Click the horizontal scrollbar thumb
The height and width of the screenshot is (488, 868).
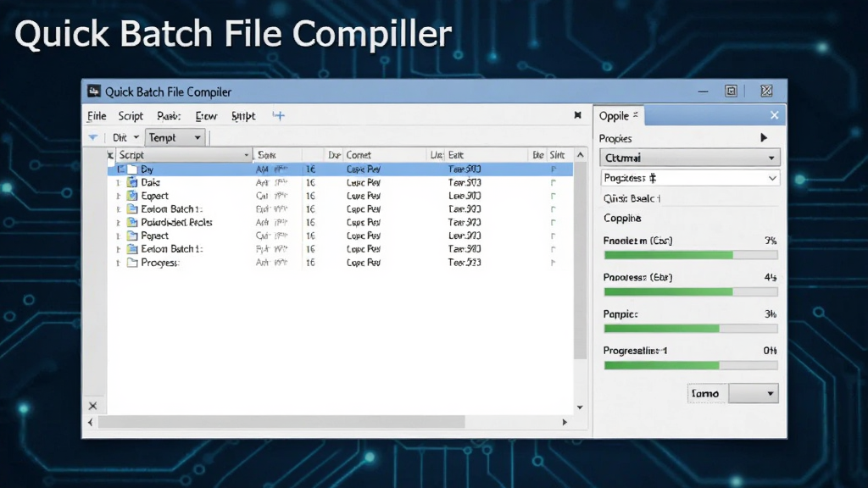(281, 422)
